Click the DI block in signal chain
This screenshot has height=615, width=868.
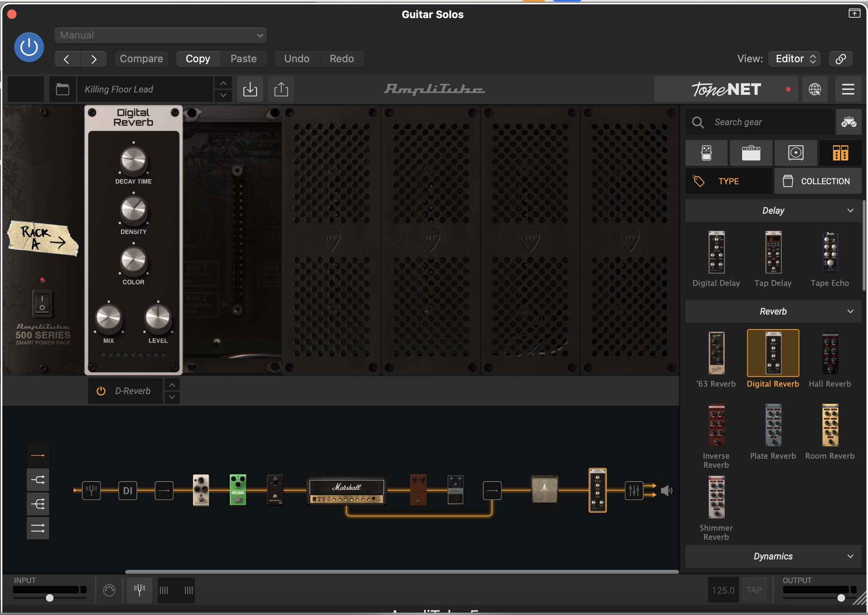click(128, 491)
